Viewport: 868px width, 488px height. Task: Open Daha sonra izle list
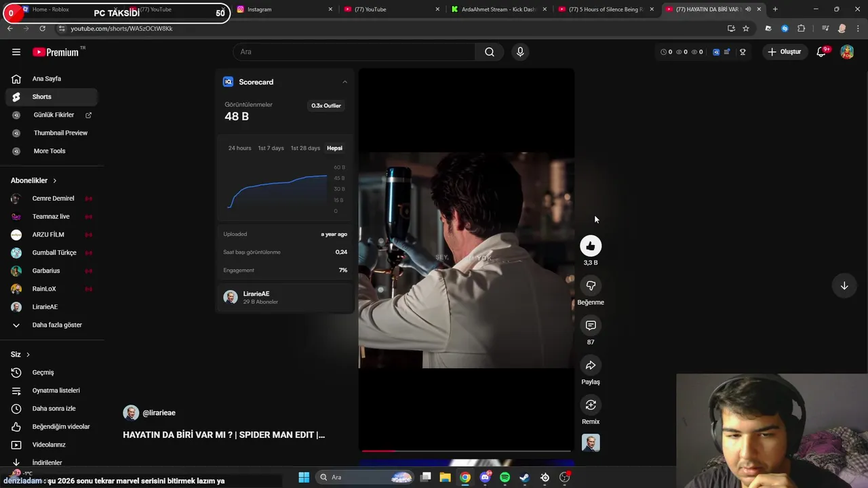[52, 409]
